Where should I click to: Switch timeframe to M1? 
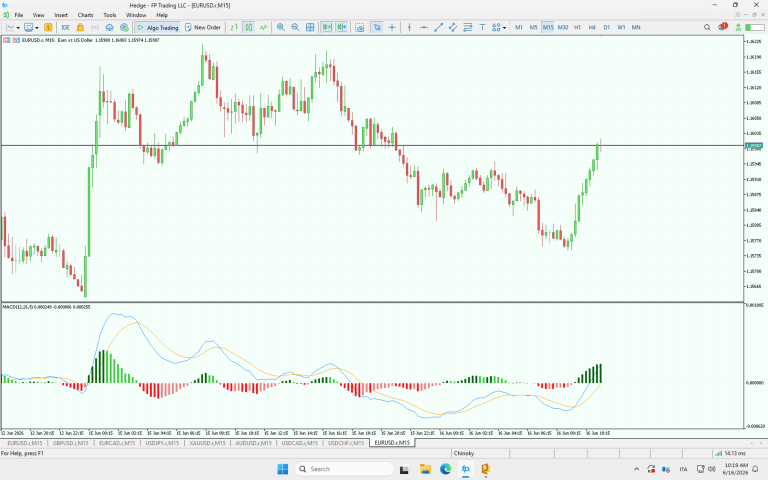[519, 27]
